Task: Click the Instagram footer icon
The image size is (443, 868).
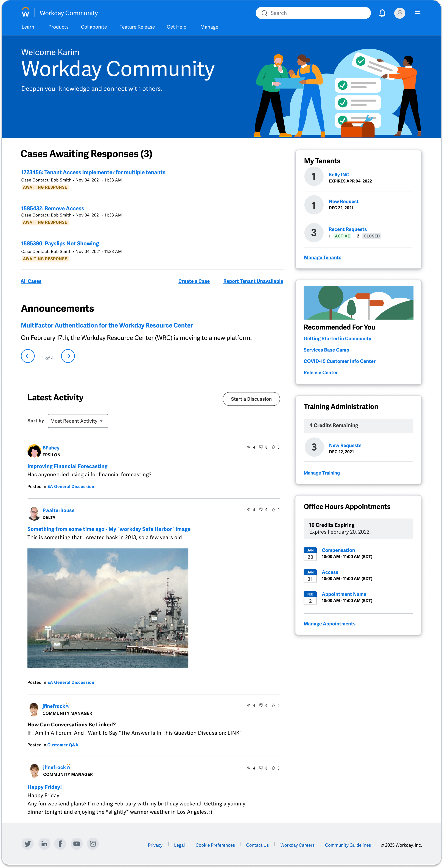Action: pyautogui.click(x=93, y=844)
